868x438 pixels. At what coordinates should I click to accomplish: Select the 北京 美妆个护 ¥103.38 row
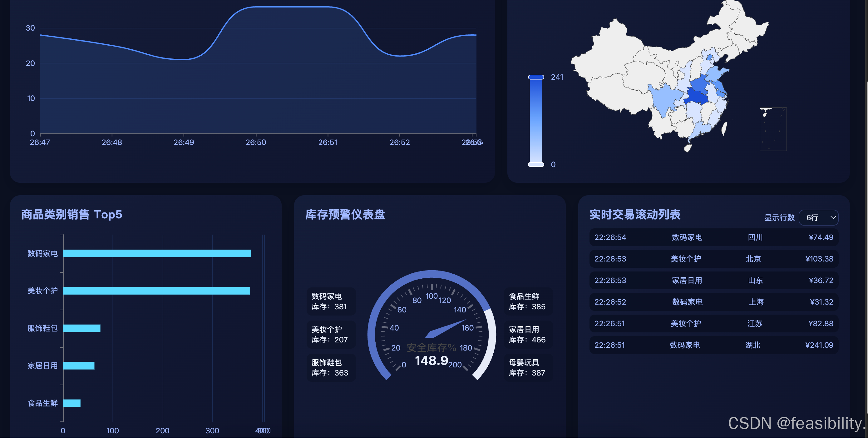click(x=714, y=259)
